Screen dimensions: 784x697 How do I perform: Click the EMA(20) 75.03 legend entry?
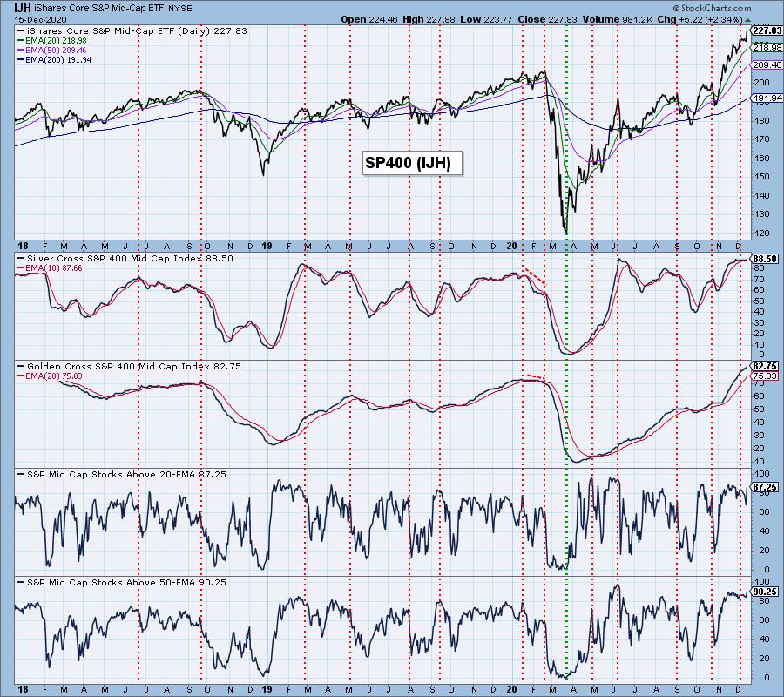tap(50, 376)
